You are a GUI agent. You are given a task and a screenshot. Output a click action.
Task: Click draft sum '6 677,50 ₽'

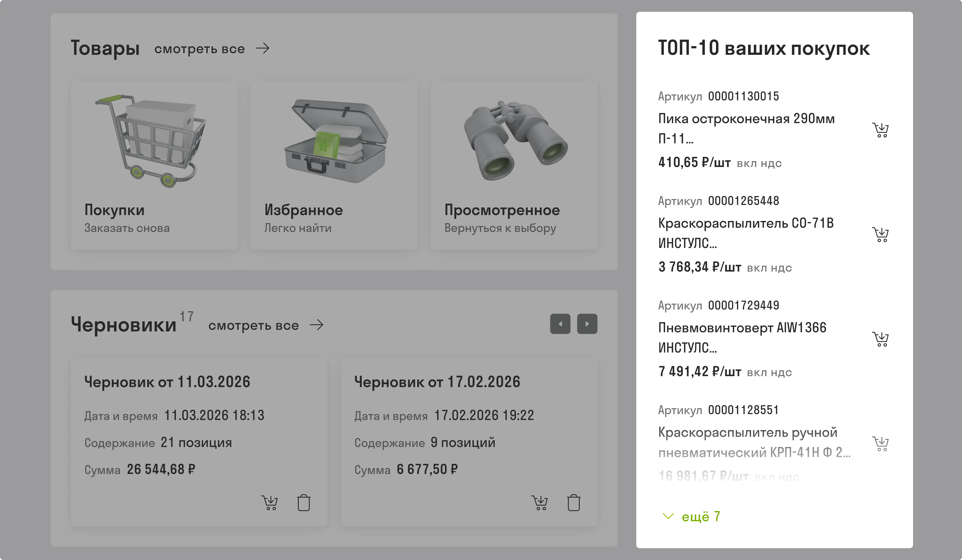(427, 469)
